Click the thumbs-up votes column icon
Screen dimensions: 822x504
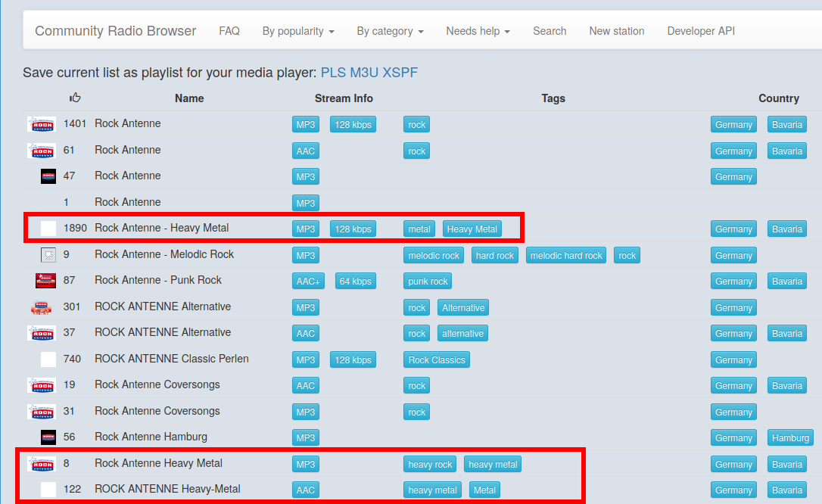[x=75, y=98]
